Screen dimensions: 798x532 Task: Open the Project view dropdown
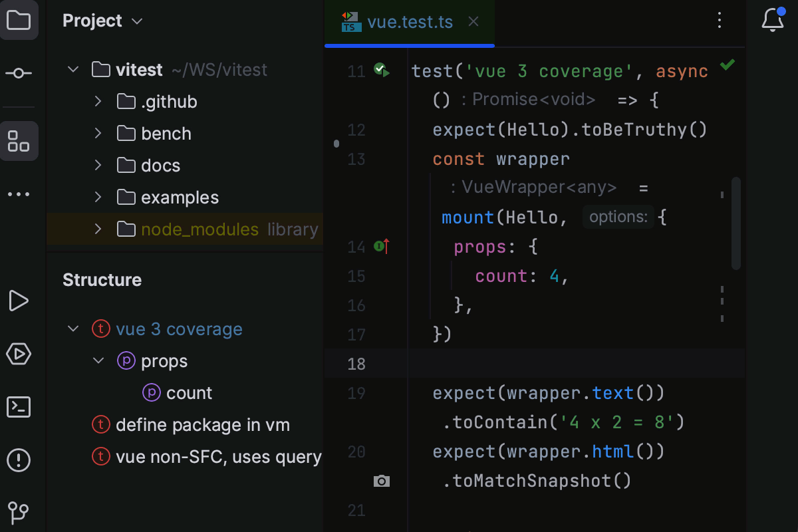pos(138,21)
